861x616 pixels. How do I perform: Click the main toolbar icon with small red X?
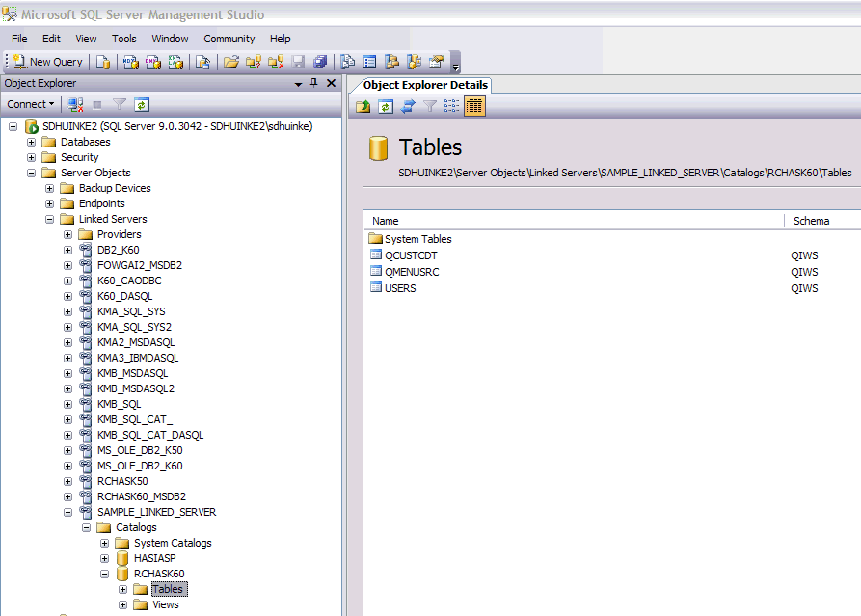pos(276,62)
